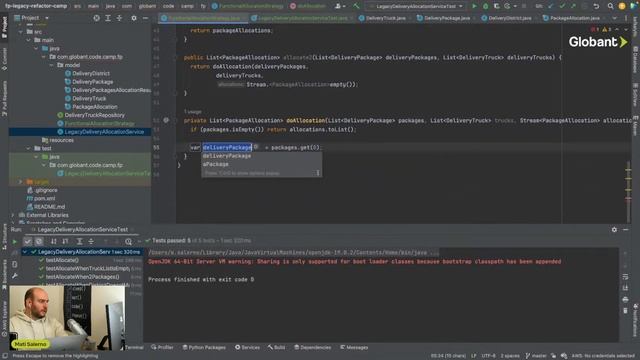Image resolution: width=640 pixels, height=360 pixels.
Task: Sort tests by duration icon
Action: coord(65,242)
